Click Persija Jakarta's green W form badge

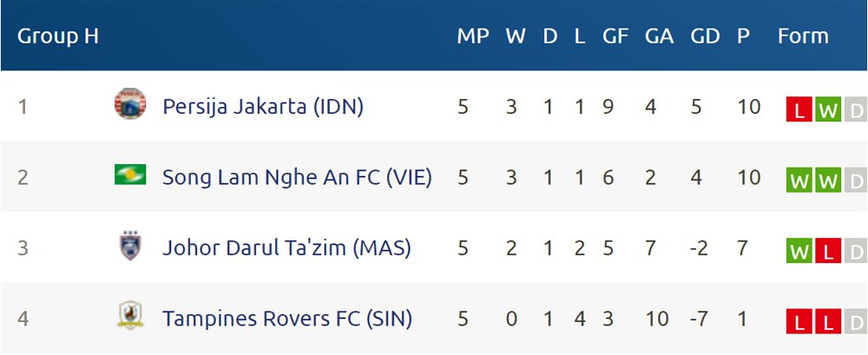pos(828,109)
